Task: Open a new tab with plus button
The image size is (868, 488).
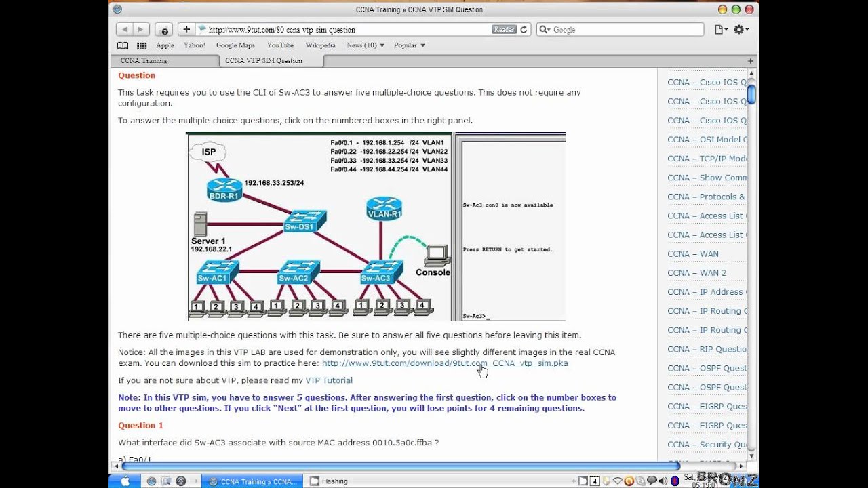Action: 751,60
